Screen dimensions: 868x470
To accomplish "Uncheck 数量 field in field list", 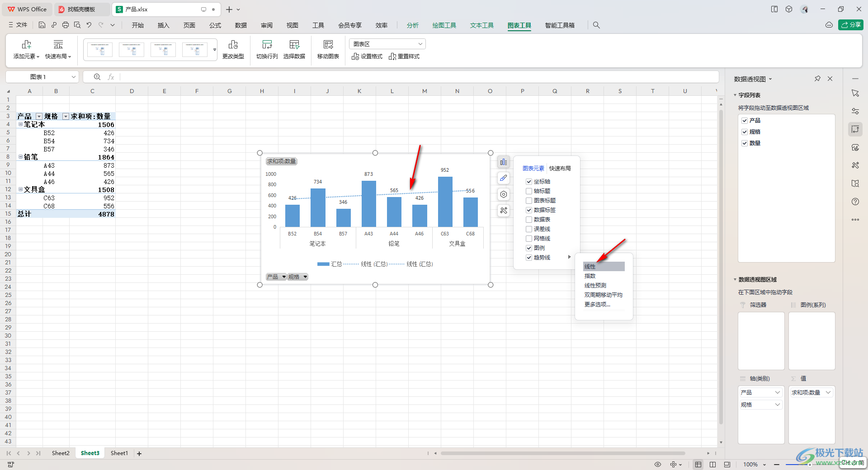I will [x=745, y=143].
